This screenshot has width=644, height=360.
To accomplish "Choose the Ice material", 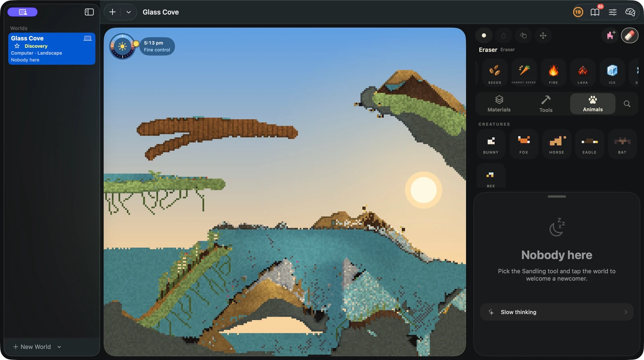I will point(612,72).
